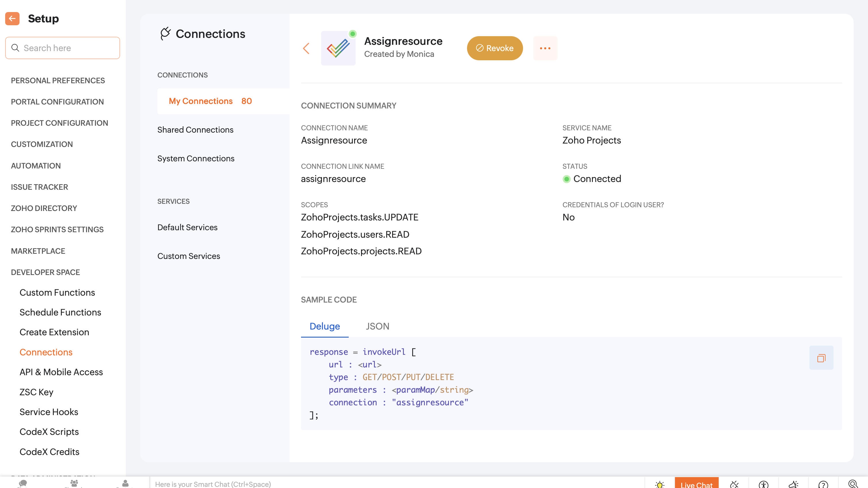
Task: Click the Assignresource Zoho Projects logo thumbnail
Action: pos(338,48)
